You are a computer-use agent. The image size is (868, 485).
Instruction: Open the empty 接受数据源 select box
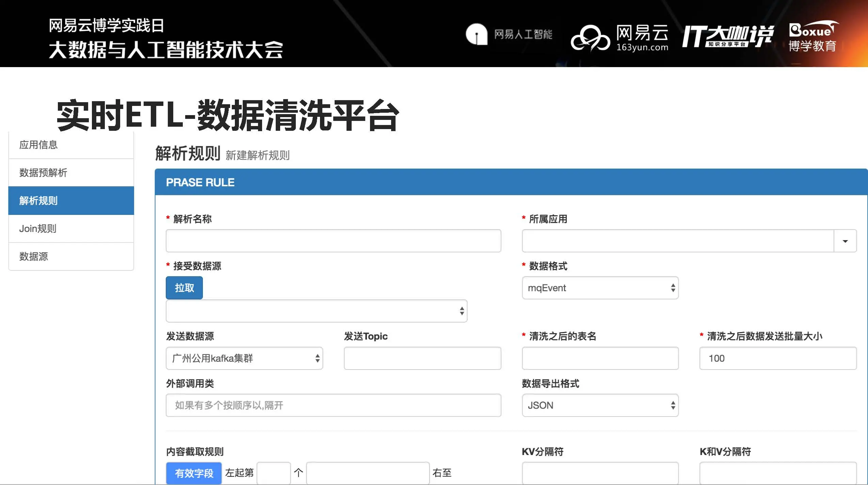pyautogui.click(x=316, y=311)
